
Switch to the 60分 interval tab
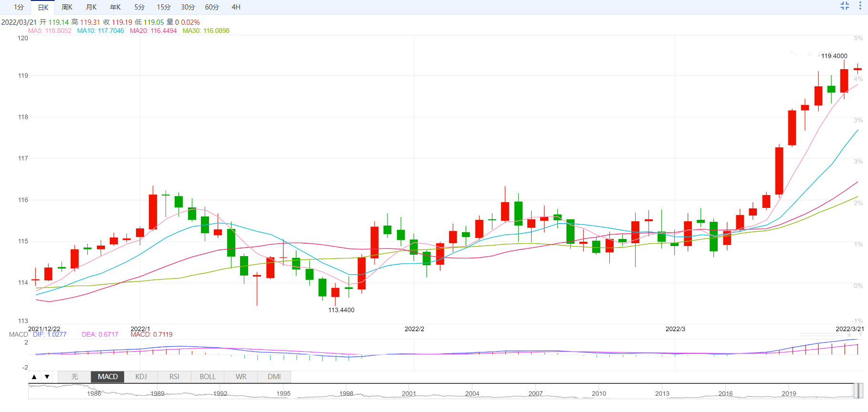[212, 7]
